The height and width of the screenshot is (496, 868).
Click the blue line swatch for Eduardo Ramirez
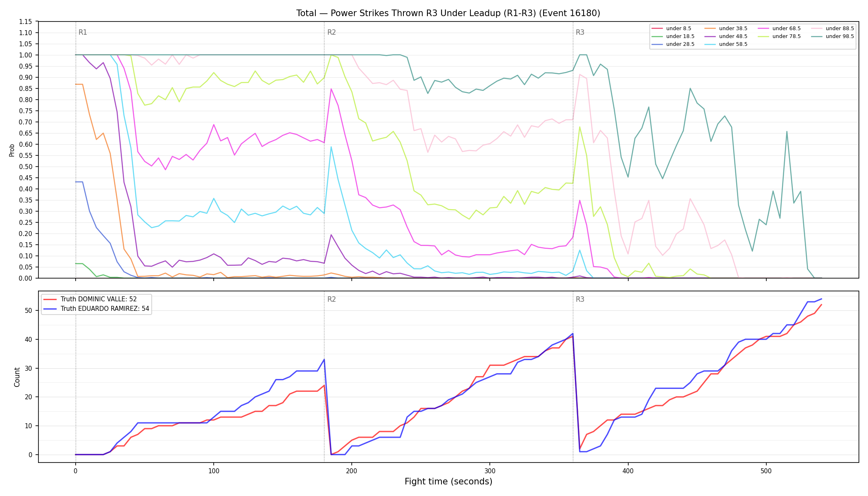tap(50, 309)
